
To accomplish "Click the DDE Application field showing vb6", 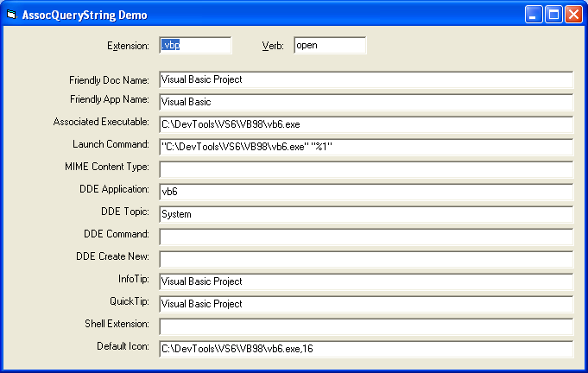I will click(x=366, y=192).
